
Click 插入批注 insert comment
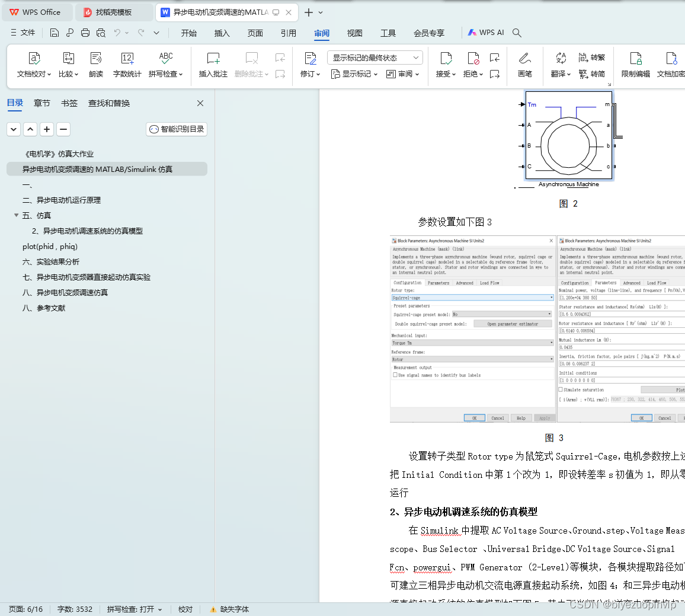(213, 65)
